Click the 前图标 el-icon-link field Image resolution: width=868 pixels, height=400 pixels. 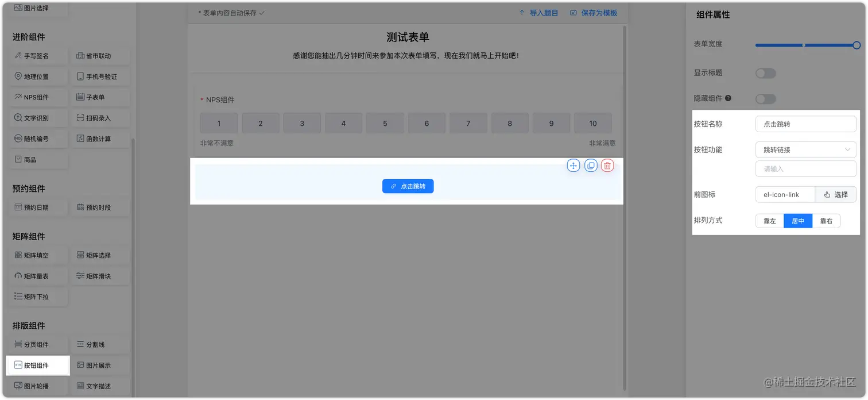pos(785,194)
